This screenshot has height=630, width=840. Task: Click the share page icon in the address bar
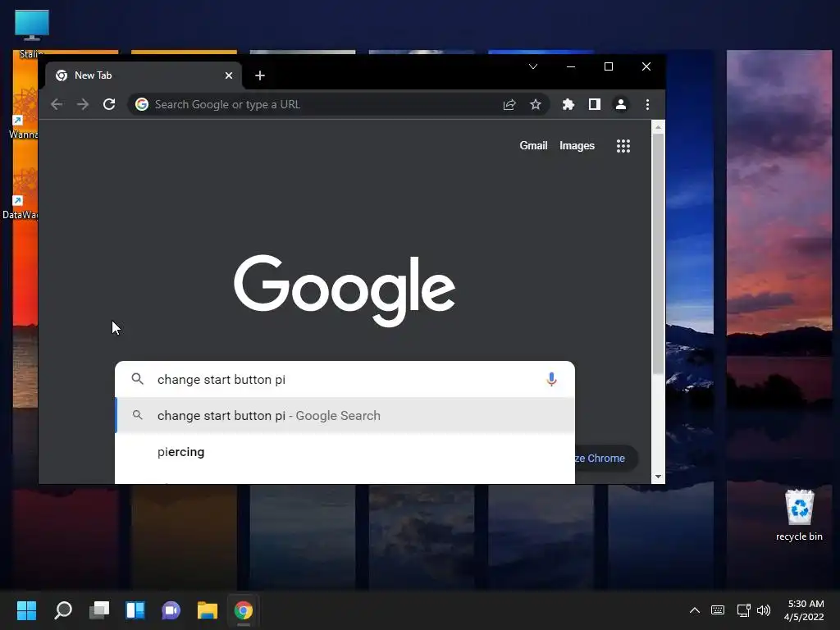[509, 104]
